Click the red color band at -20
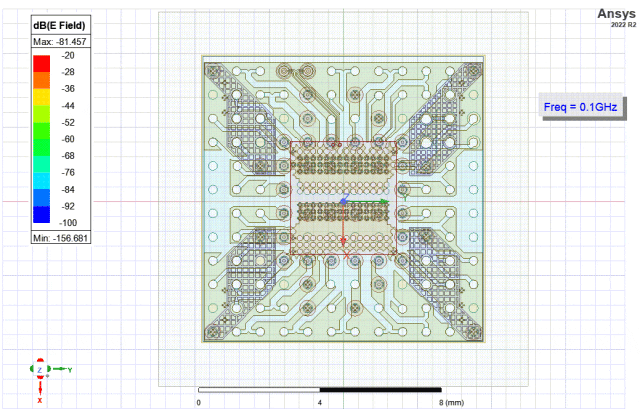 coord(42,64)
